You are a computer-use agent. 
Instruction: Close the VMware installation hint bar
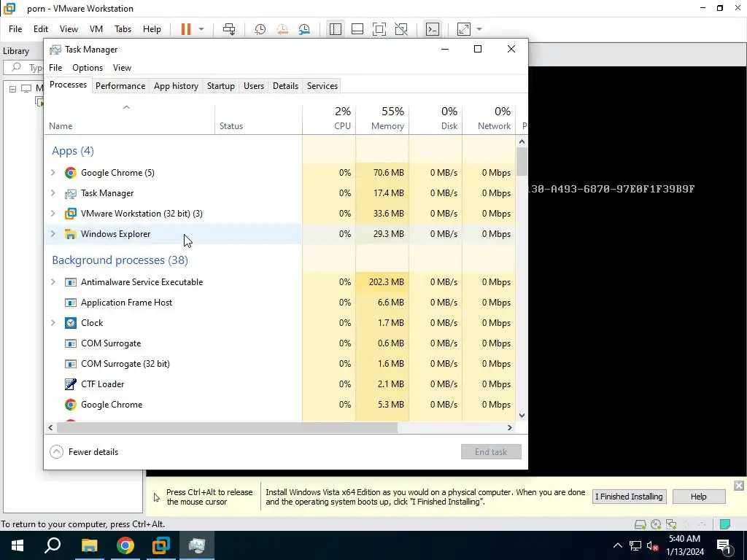pyautogui.click(x=738, y=486)
